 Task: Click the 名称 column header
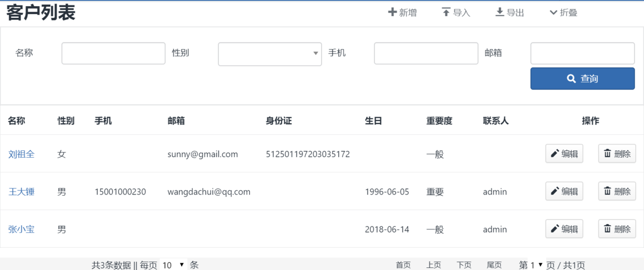click(17, 121)
